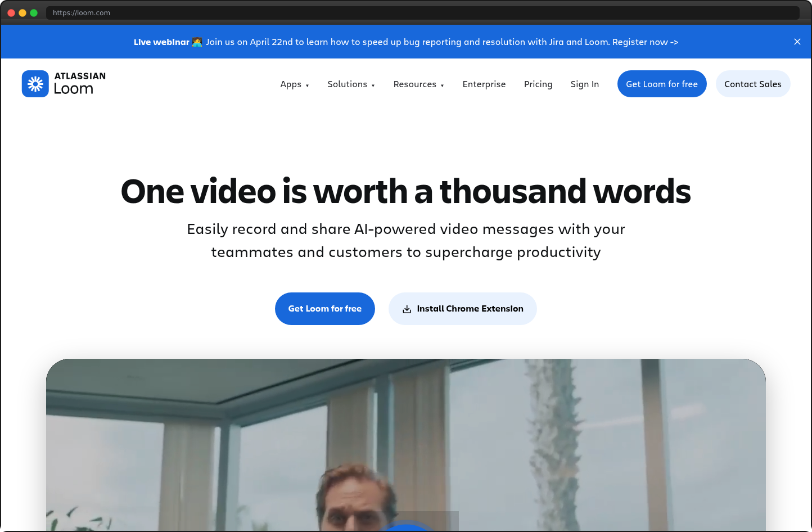Select Pricing in the navigation bar
The height and width of the screenshot is (532, 812).
click(538, 84)
